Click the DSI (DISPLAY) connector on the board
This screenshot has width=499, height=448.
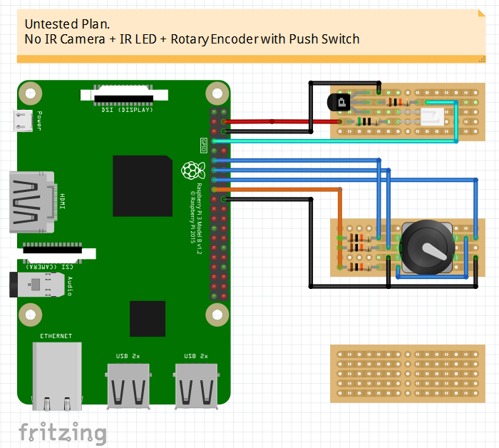click(x=124, y=95)
